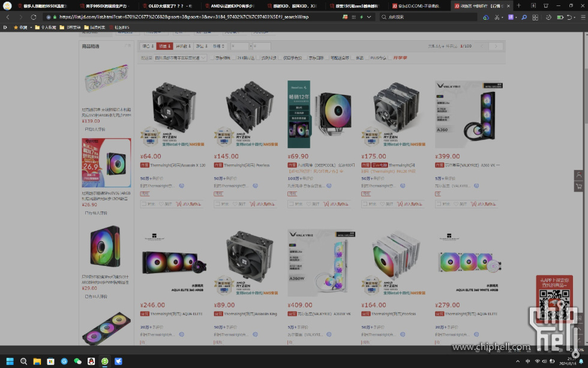Screen dimensions: 588x368
Task: Click the magnifier zoom icon in toolbar
Action: click(524, 17)
